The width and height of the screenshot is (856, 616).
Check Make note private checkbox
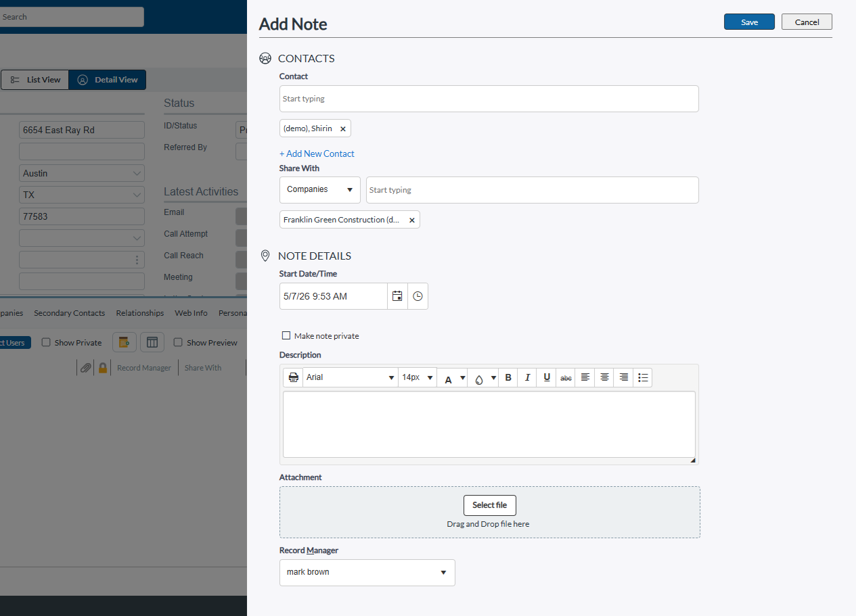coord(286,335)
